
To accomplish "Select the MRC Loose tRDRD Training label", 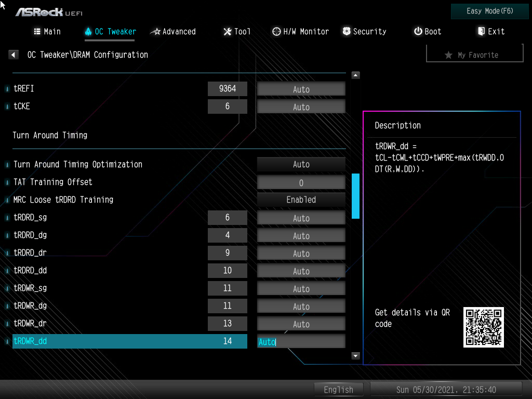I will coord(63,200).
